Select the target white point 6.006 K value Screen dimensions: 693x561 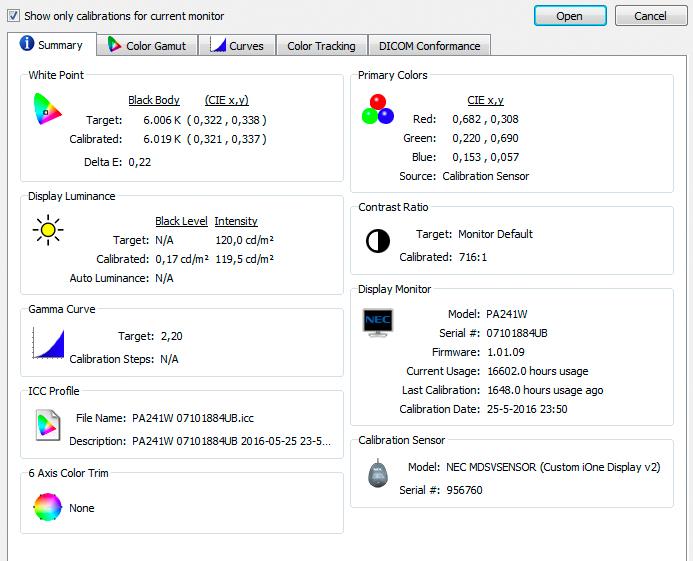click(x=162, y=120)
